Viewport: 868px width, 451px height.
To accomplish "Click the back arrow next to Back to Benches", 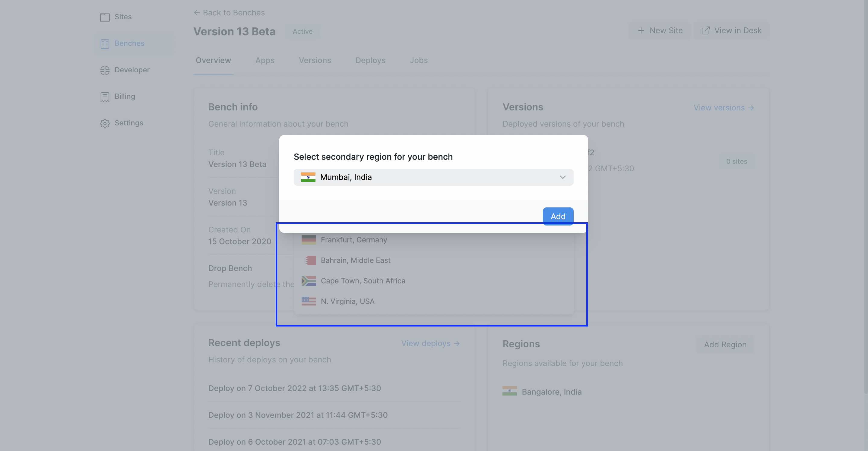I will (x=197, y=12).
